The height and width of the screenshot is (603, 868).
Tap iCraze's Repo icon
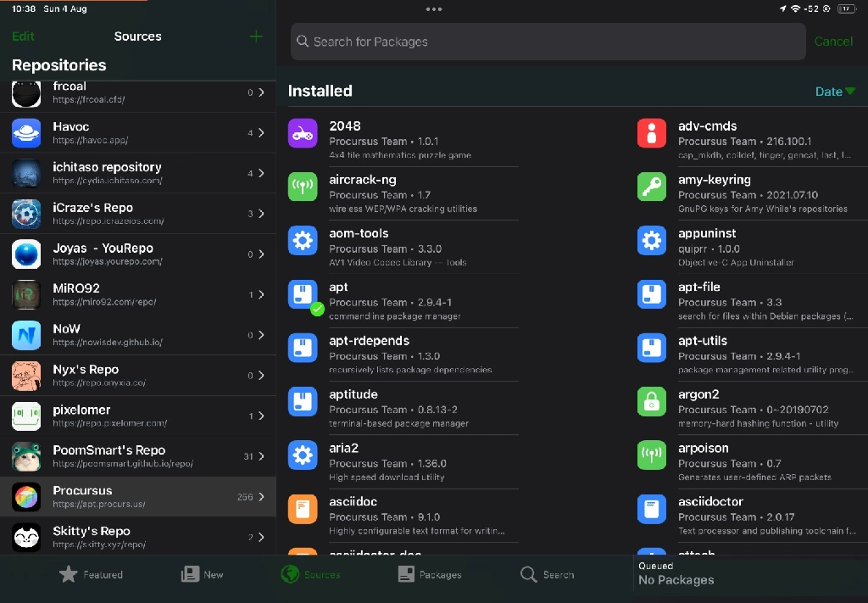point(26,214)
